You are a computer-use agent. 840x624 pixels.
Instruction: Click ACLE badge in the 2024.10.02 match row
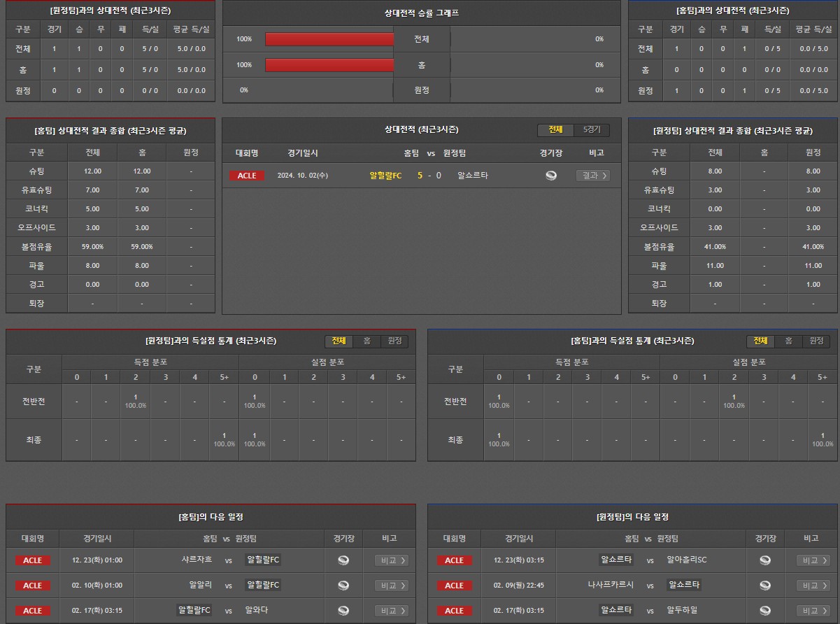click(x=247, y=176)
